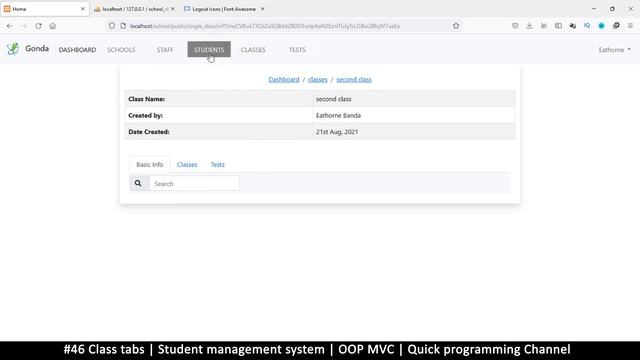640x360 pixels.
Task: Click the blue round extension icon
Action: point(602,26)
